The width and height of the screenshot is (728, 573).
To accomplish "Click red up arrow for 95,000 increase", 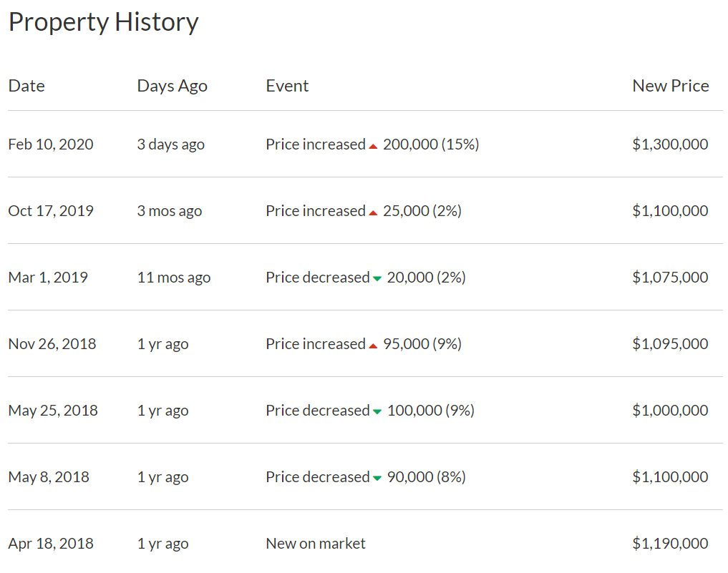I will (373, 346).
